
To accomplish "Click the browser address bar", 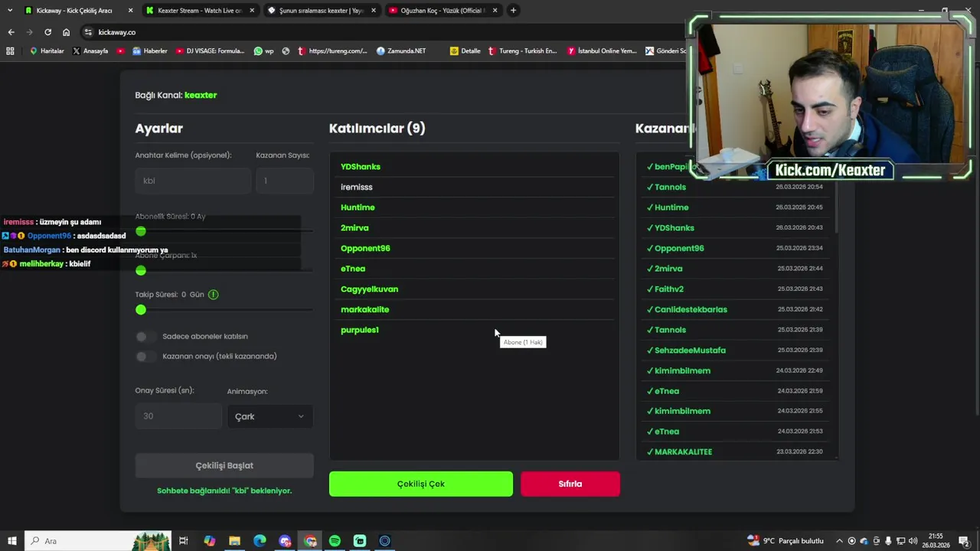I will [383, 32].
